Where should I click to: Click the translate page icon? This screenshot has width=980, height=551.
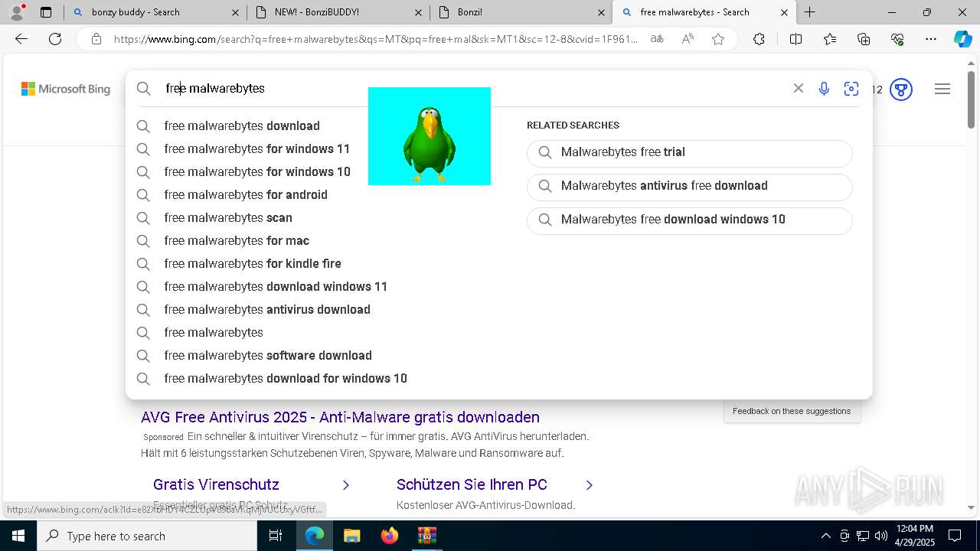(x=657, y=39)
